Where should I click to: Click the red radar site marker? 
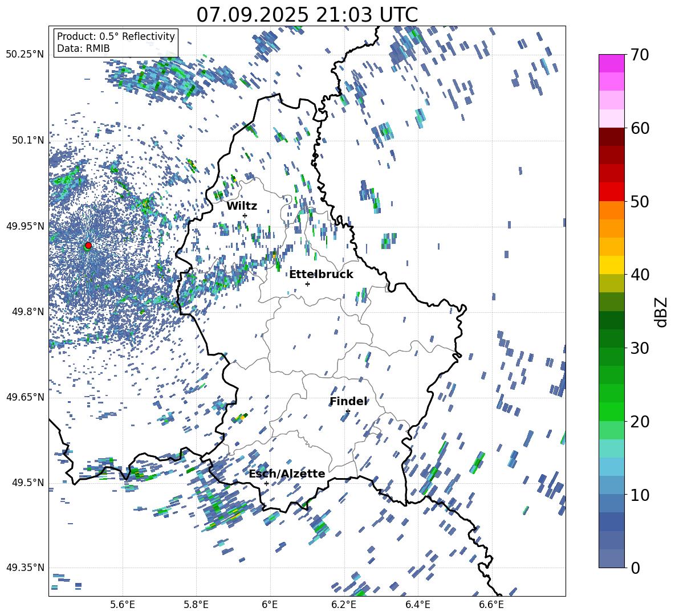(88, 245)
